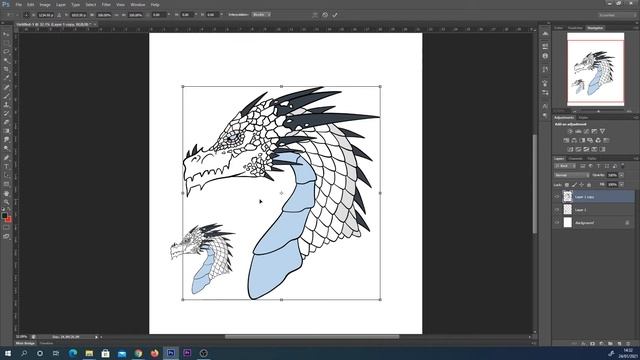
Task: Hide the Layer 1 copy layer
Action: pos(557,197)
